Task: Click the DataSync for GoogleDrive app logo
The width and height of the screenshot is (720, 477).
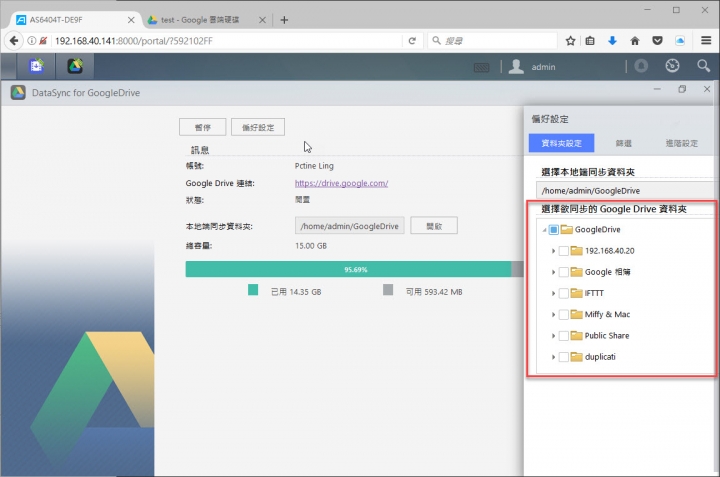Action: (x=18, y=93)
